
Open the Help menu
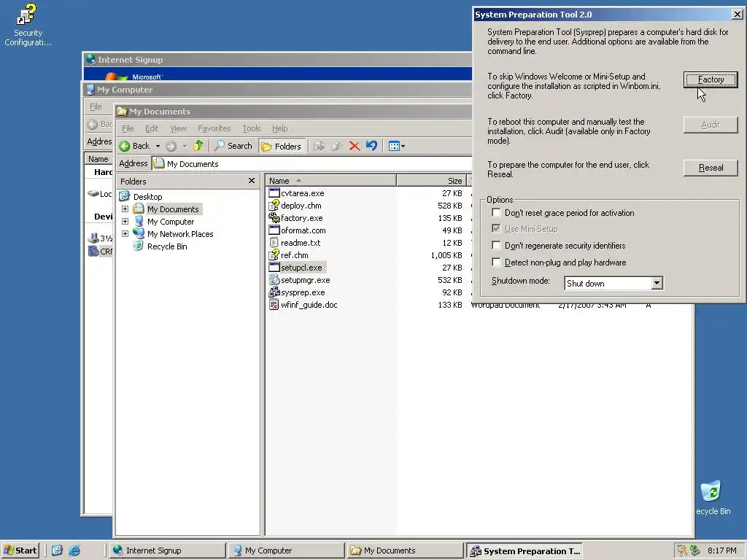pos(279,128)
